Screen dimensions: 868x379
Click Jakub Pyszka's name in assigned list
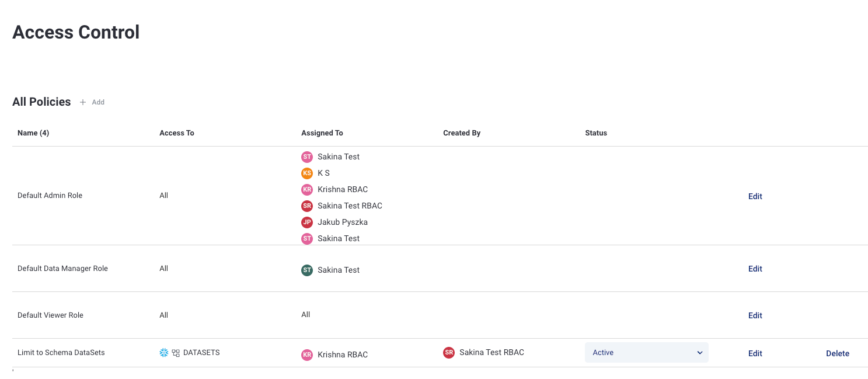(342, 222)
